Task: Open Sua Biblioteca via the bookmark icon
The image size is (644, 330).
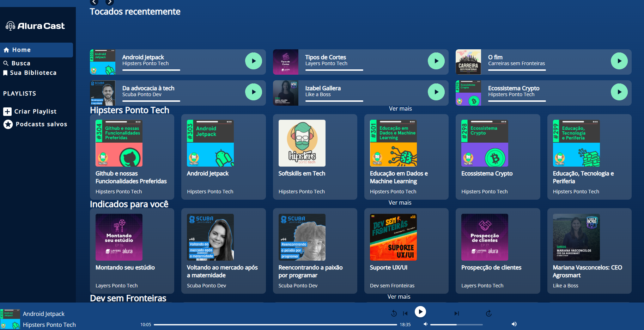Action: (5, 73)
